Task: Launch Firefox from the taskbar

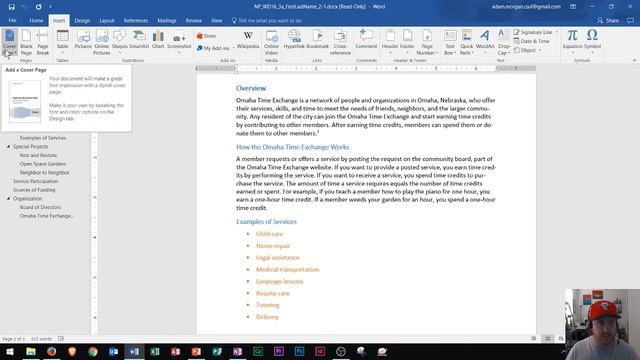Action: (x=51, y=351)
